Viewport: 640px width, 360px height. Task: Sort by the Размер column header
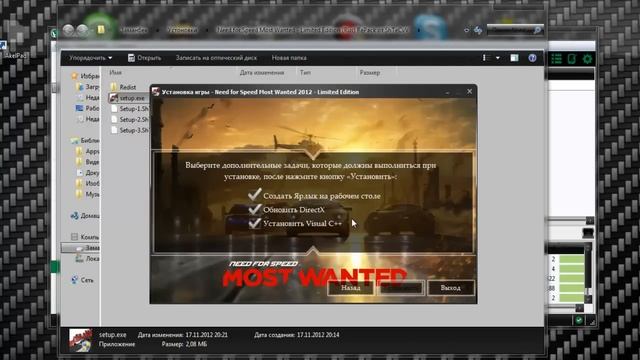coord(370,72)
